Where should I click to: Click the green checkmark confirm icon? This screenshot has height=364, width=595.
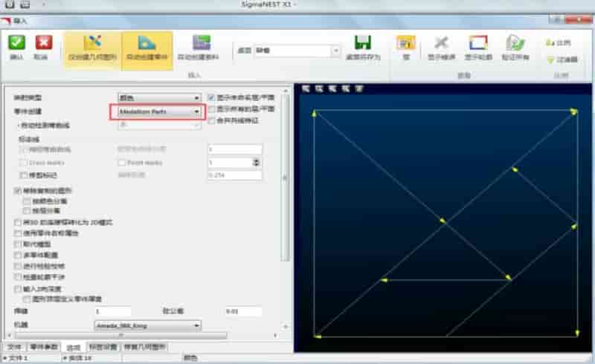tap(16, 42)
